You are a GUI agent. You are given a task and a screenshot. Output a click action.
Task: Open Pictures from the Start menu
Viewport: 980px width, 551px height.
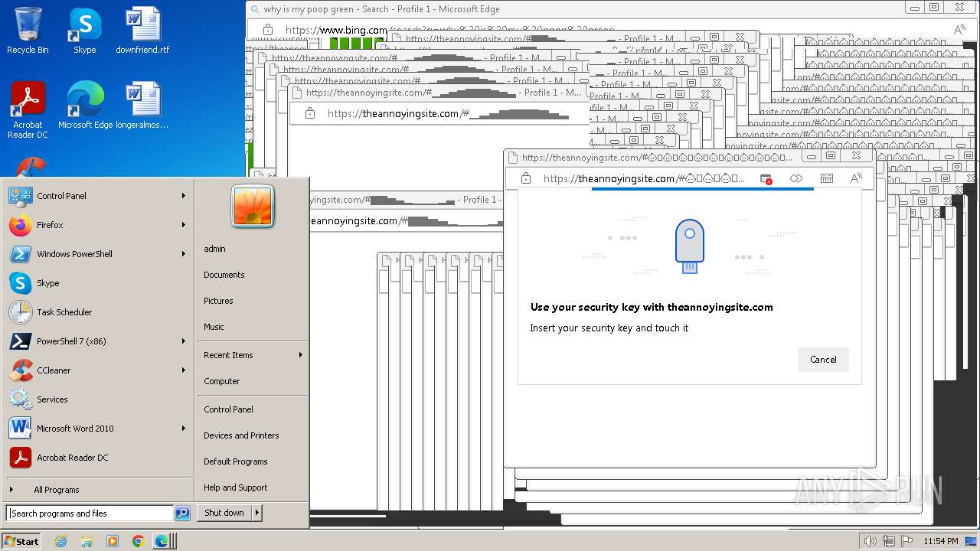[x=218, y=301]
